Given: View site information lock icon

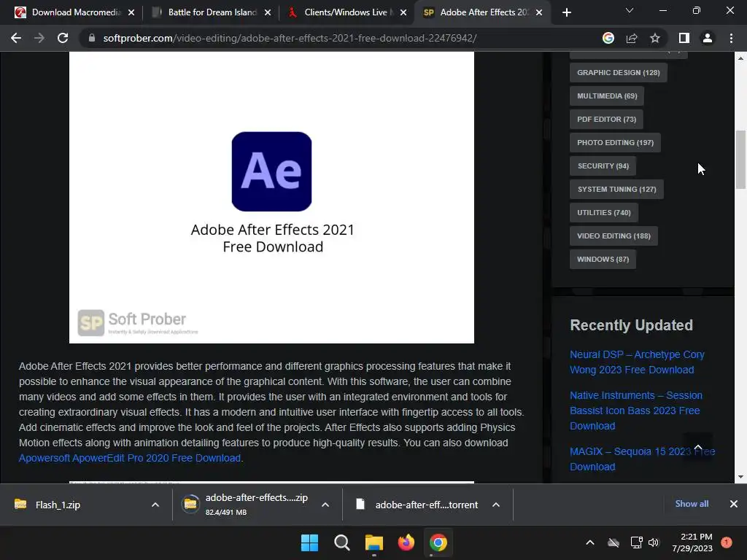Looking at the screenshot, I should click(x=91, y=38).
